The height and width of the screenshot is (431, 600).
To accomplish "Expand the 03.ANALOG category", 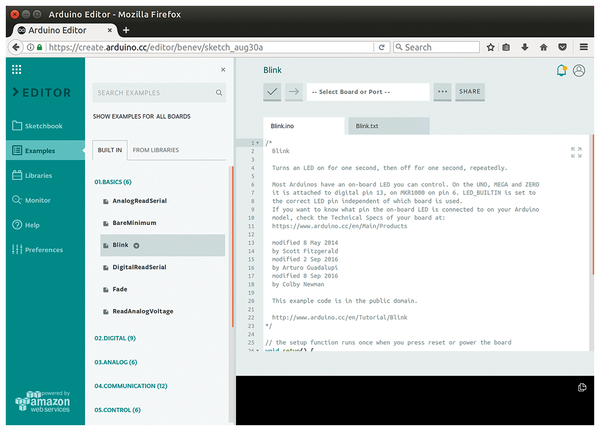I will click(116, 362).
